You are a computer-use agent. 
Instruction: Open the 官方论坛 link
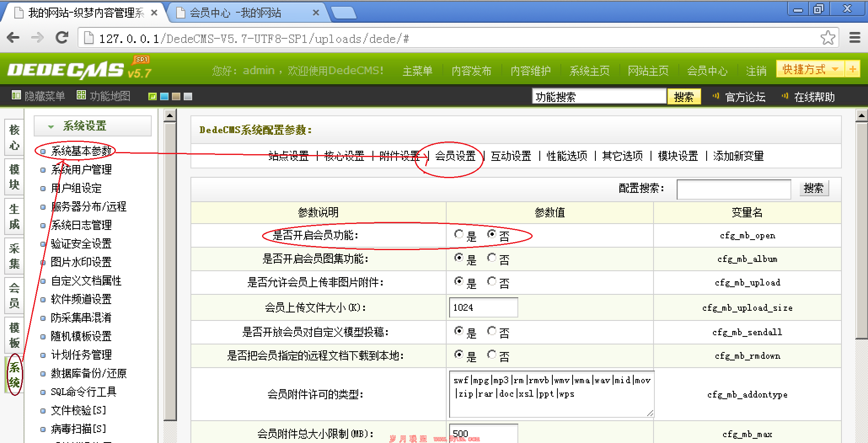745,97
